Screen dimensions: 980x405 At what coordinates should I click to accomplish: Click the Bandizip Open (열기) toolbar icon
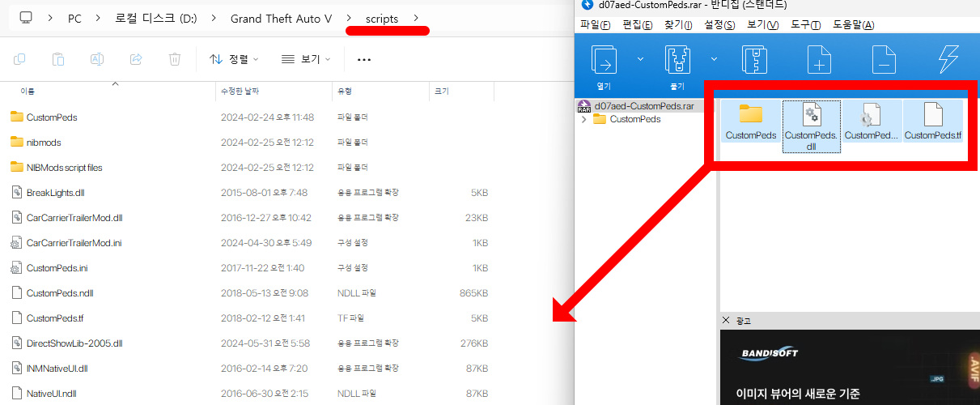coord(605,60)
